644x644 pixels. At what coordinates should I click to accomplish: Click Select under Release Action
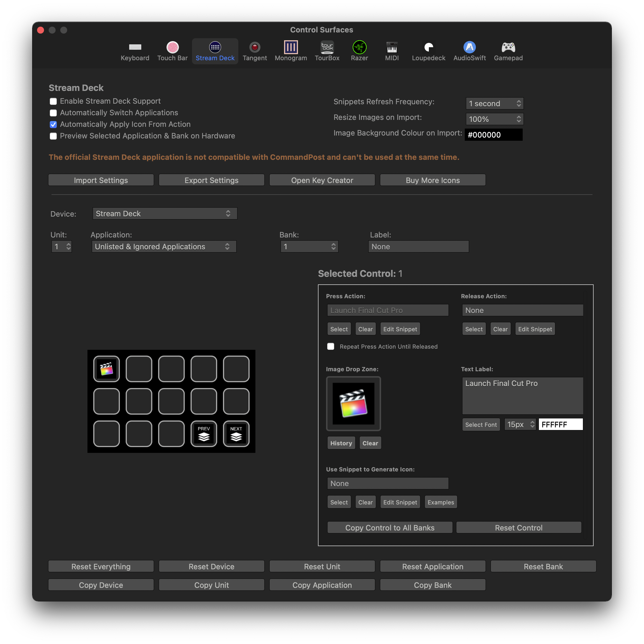[x=474, y=329]
